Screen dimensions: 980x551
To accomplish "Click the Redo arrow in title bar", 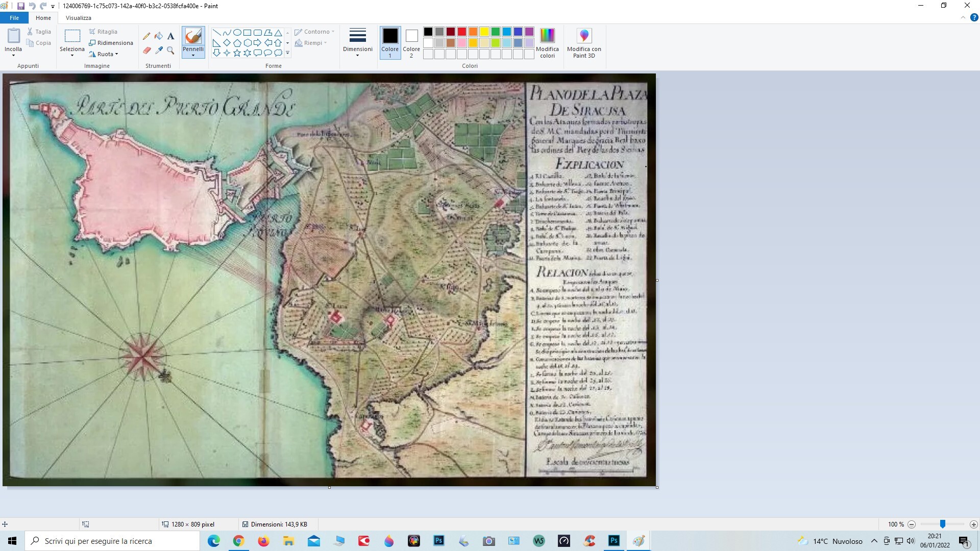I will coord(43,6).
